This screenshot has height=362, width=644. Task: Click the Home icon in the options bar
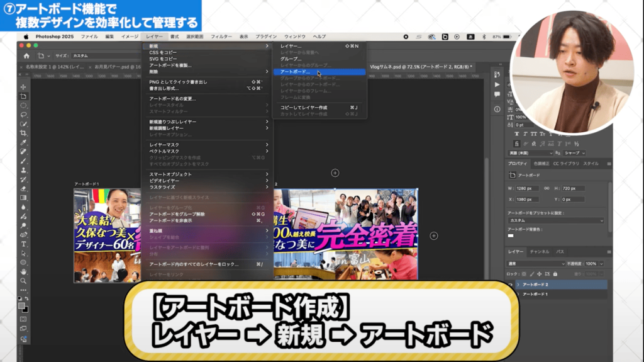tap(26, 55)
